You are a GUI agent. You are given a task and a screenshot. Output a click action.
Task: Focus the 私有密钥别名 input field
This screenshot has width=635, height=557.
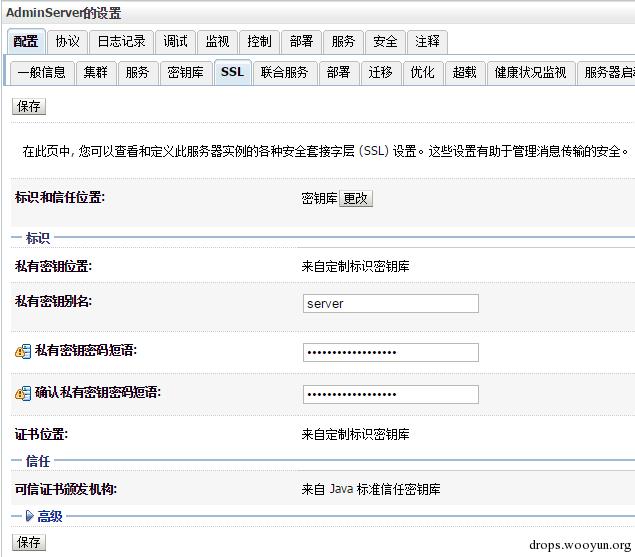point(390,304)
